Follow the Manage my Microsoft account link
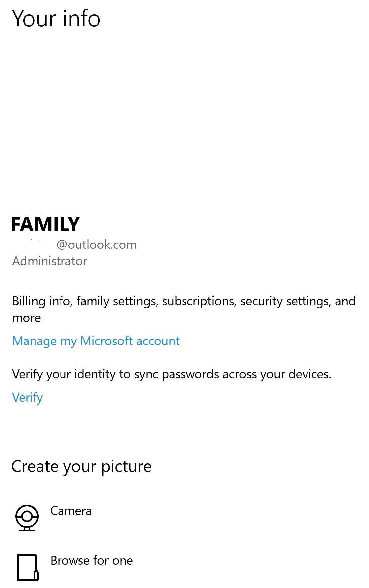Screen dimensions: 369x588 95,341
